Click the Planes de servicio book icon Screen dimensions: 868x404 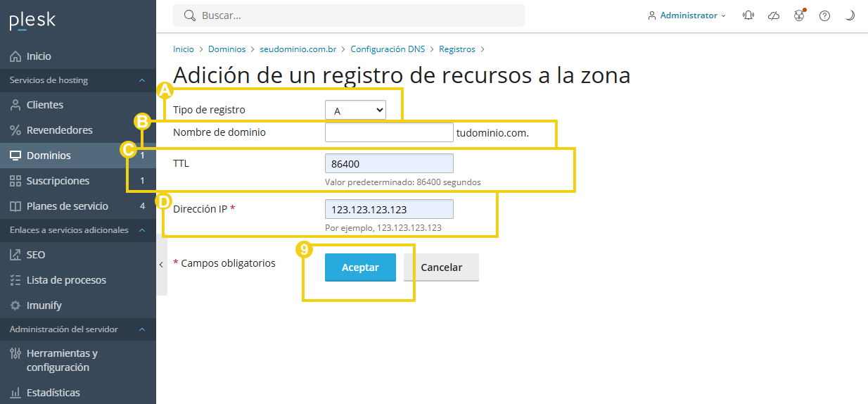15,206
